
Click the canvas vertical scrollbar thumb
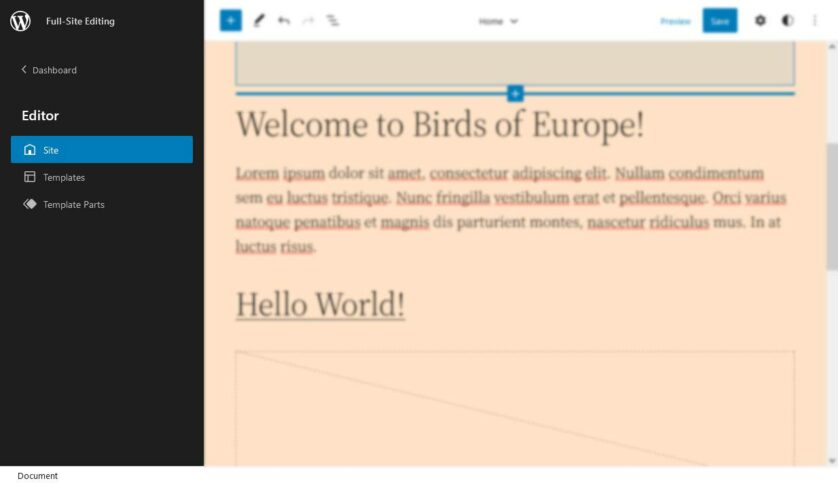[832, 205]
